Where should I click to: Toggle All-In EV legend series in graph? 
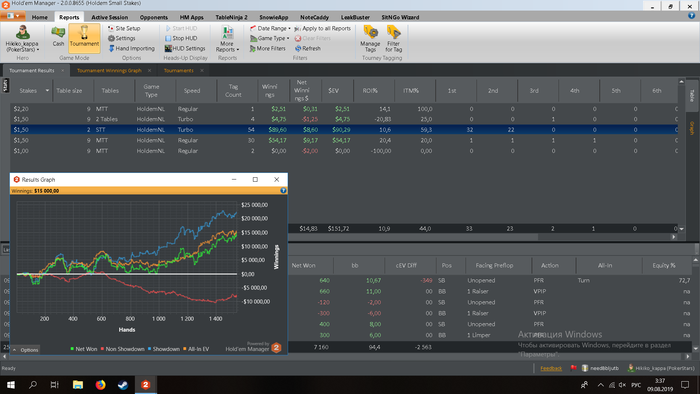coord(196,349)
